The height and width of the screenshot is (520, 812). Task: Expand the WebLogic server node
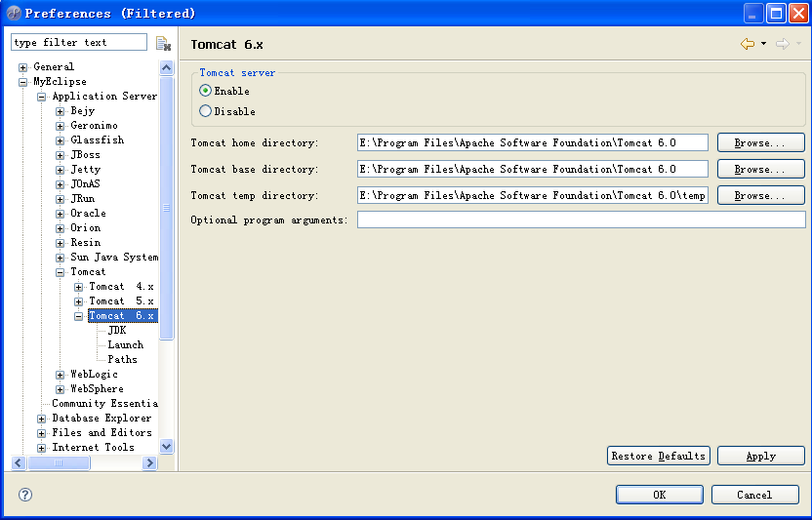pyautogui.click(x=61, y=375)
